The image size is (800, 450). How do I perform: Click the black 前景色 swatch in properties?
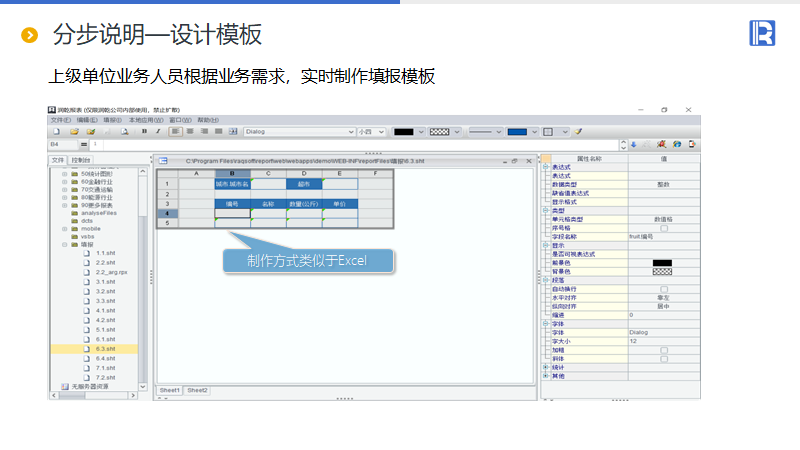tap(662, 263)
